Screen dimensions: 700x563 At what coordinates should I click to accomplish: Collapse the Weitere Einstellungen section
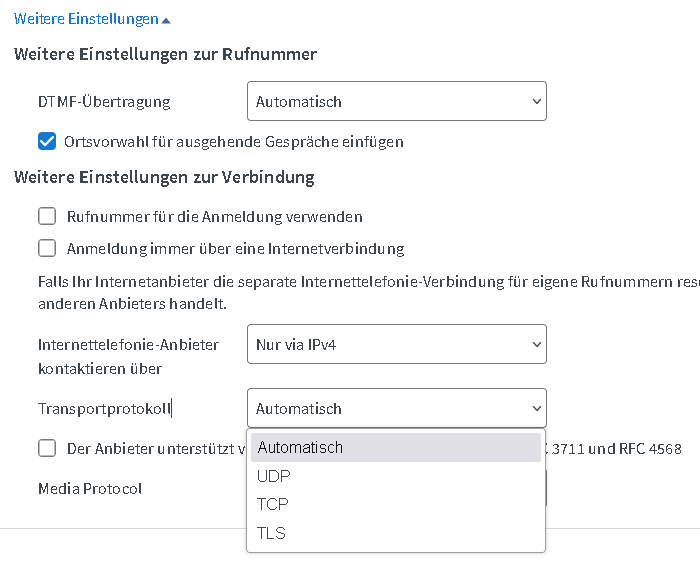[x=86, y=19]
